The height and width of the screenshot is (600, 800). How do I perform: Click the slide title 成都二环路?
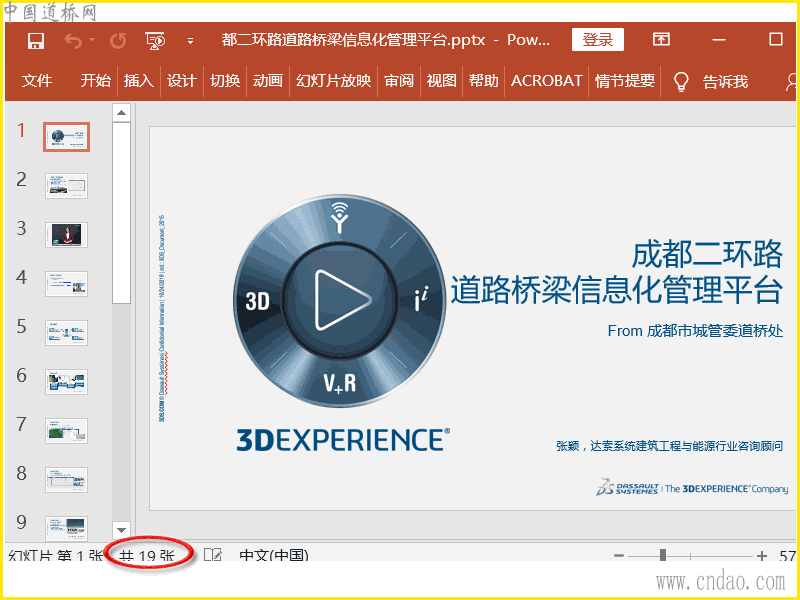coord(707,254)
